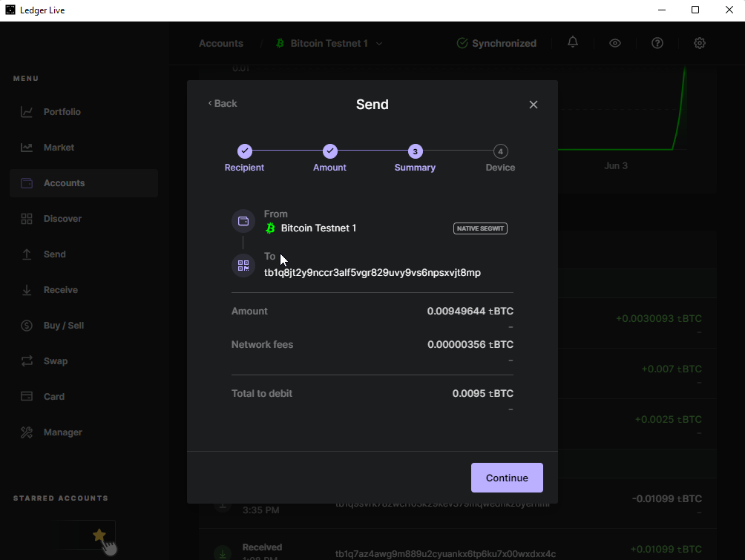Open the notifications bell

573,42
